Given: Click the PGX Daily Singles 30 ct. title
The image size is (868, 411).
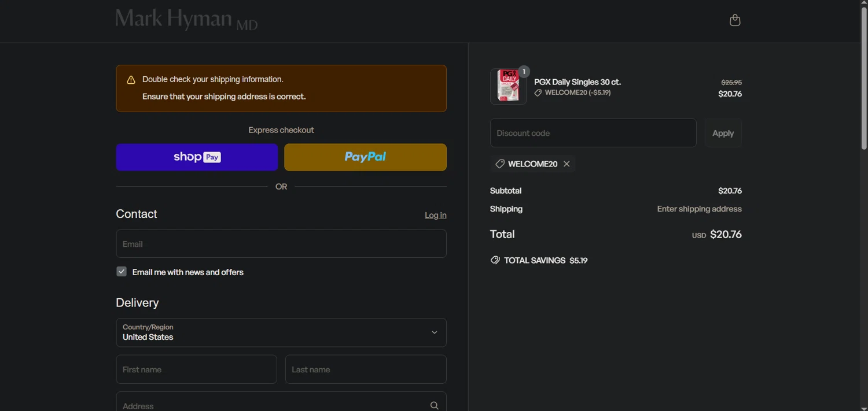Looking at the screenshot, I should 578,82.
